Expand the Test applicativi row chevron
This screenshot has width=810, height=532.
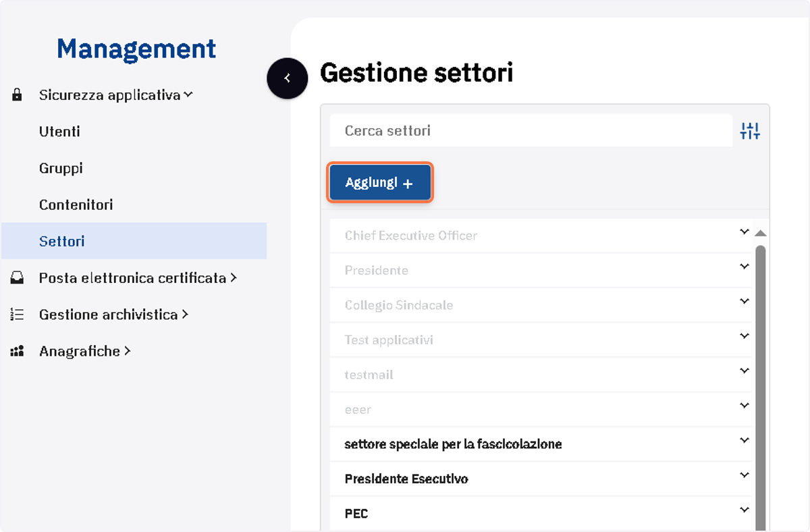(745, 336)
